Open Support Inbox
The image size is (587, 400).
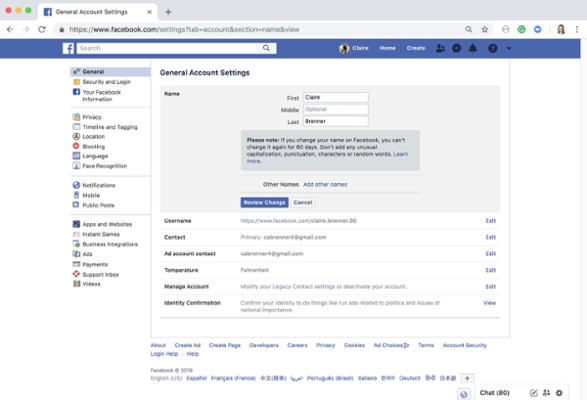point(100,274)
